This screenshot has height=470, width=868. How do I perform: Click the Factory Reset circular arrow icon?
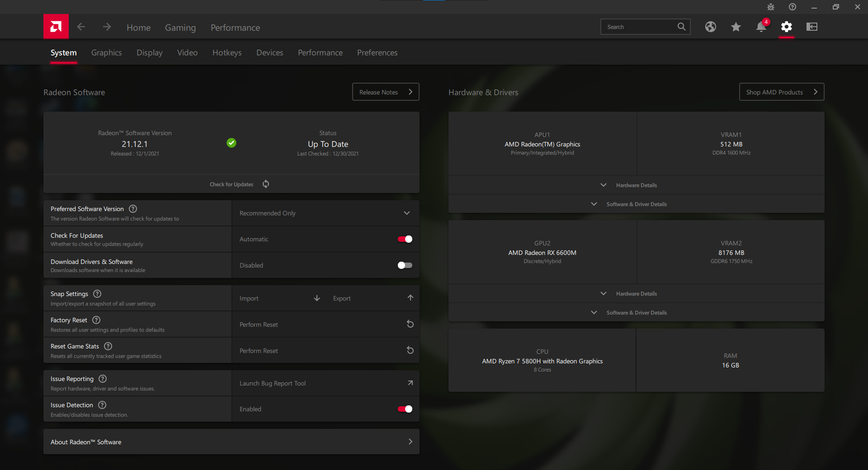410,324
